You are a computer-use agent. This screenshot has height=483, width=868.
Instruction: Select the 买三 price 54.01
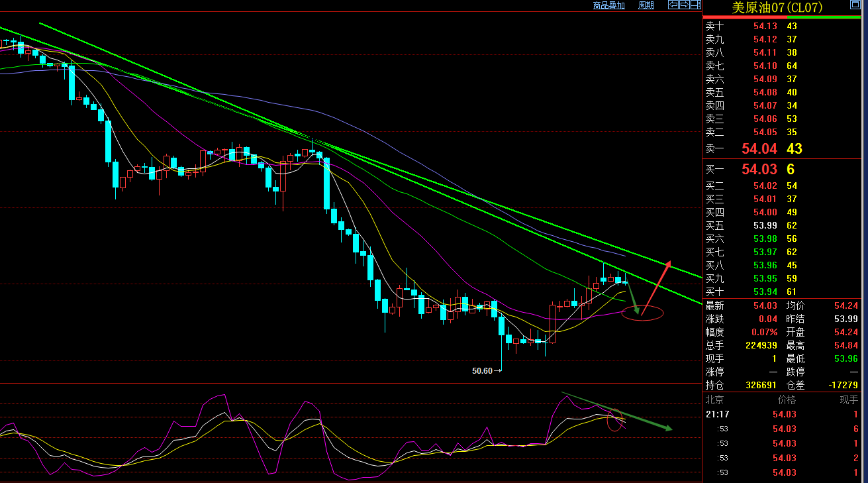[x=765, y=199]
